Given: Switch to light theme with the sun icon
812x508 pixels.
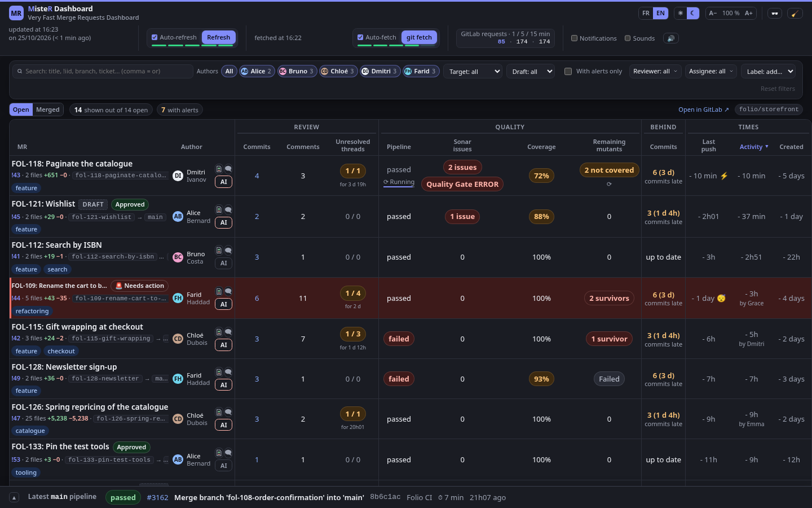Looking at the screenshot, I should 680,13.
